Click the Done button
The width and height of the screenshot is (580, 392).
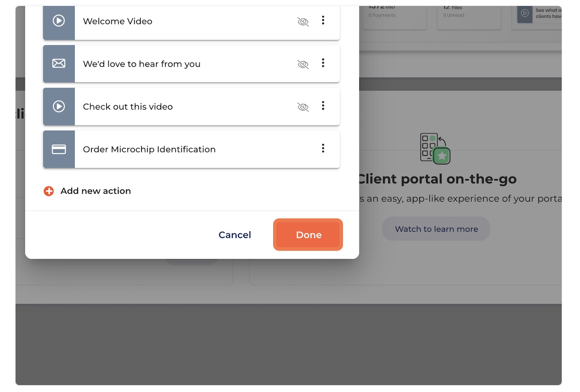pos(308,235)
